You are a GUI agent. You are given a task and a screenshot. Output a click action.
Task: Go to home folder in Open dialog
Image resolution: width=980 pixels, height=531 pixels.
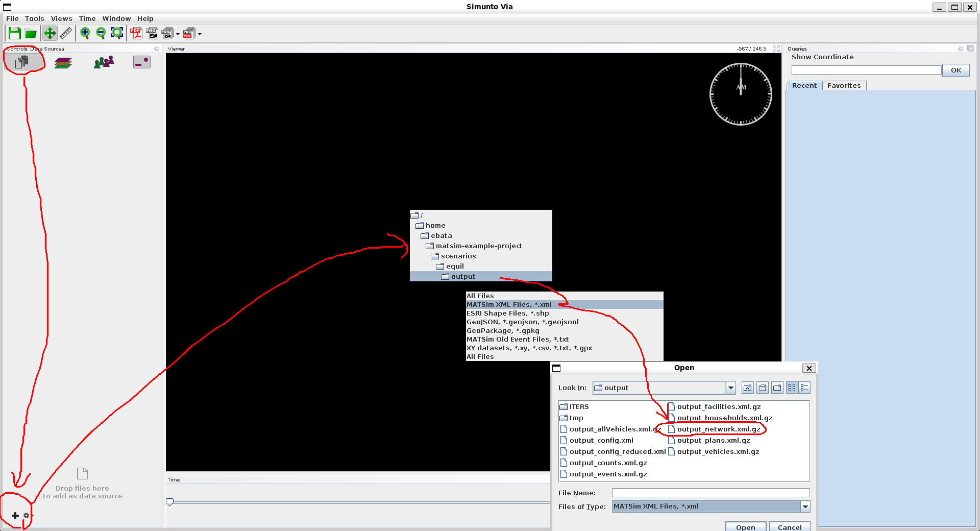(763, 388)
